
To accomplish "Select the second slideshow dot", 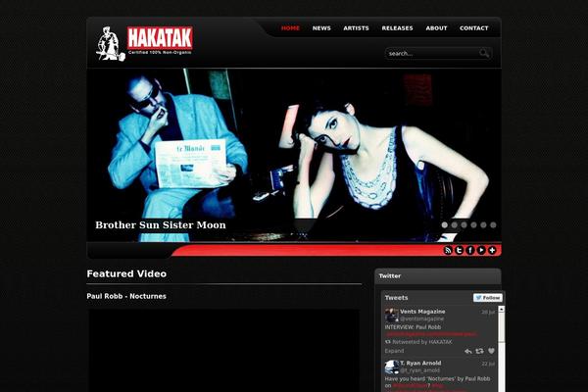I will click(x=454, y=225).
